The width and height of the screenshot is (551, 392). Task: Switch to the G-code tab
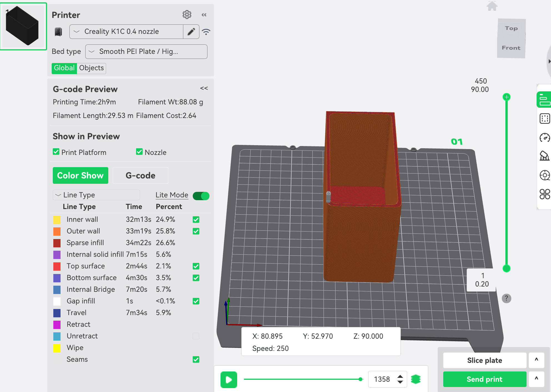click(140, 175)
